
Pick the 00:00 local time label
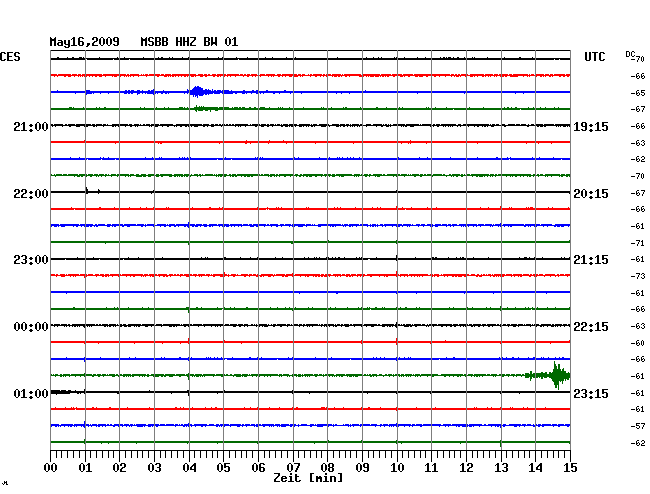(x=31, y=327)
